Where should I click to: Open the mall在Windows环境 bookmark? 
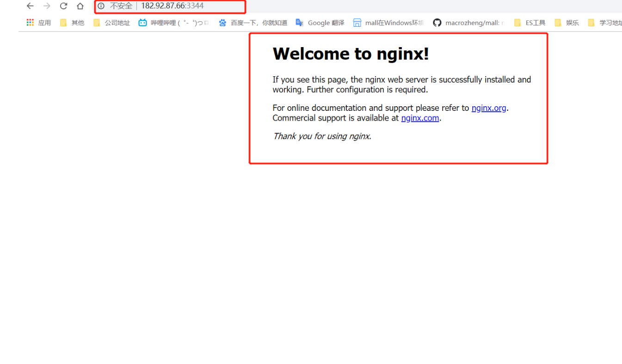388,23
